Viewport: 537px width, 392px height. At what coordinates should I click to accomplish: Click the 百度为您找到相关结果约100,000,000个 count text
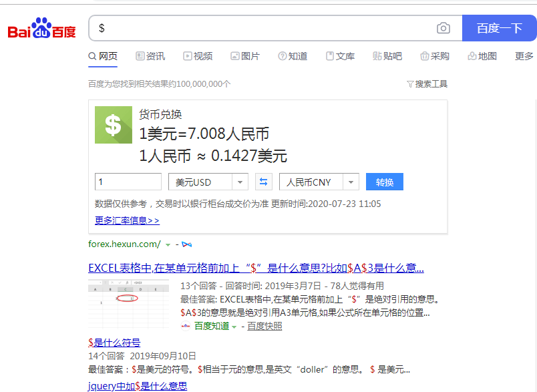click(159, 84)
